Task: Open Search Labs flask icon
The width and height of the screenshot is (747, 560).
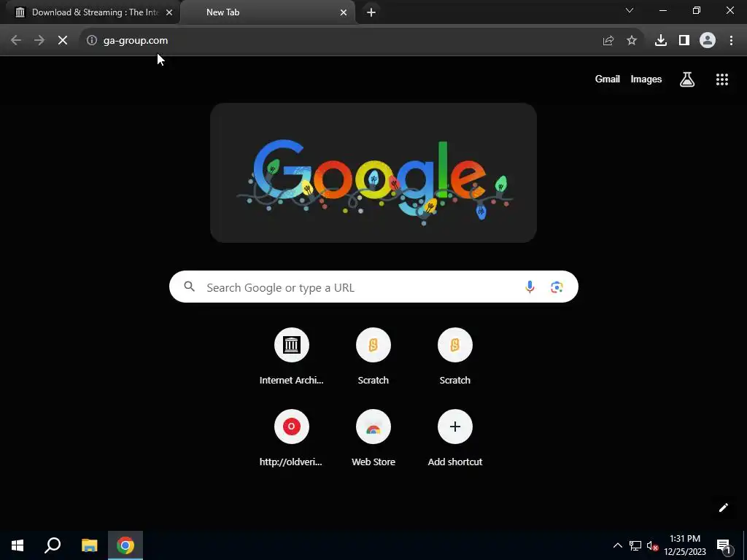Action: click(x=687, y=79)
